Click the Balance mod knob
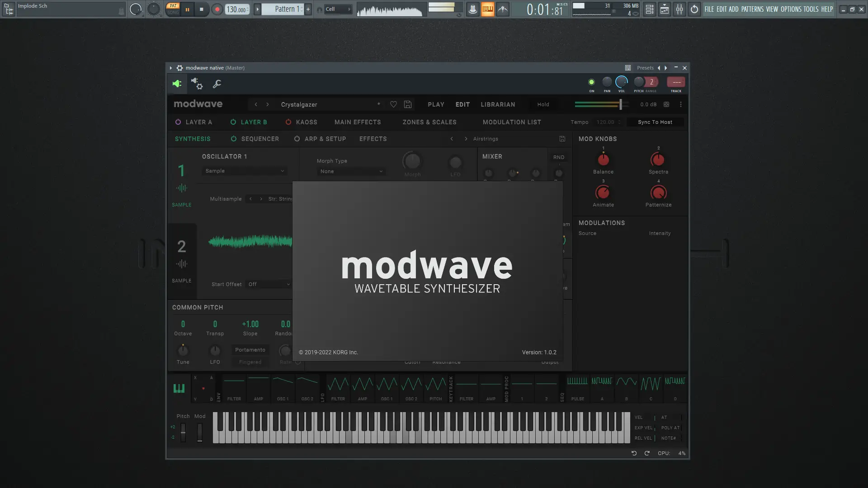This screenshot has height=488, width=868. click(x=603, y=160)
